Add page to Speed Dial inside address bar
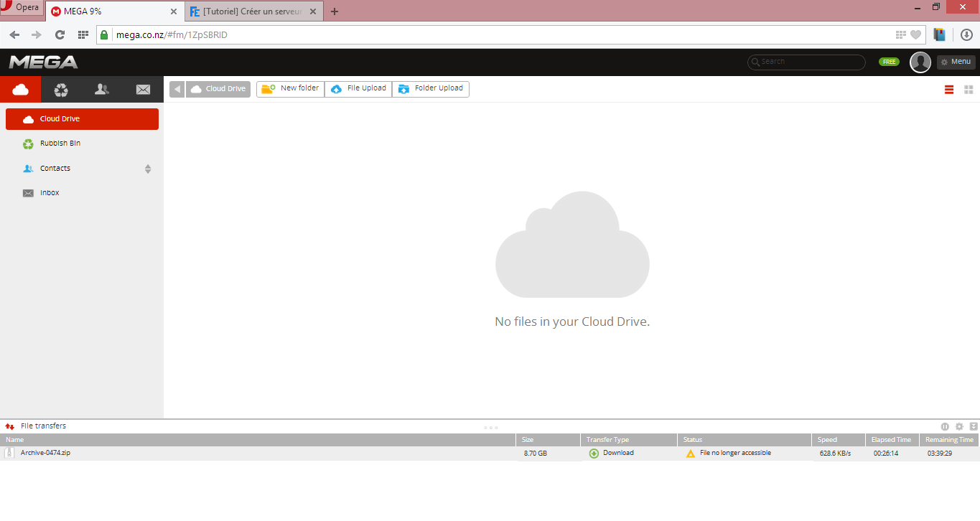This screenshot has height=521, width=980. (901, 34)
